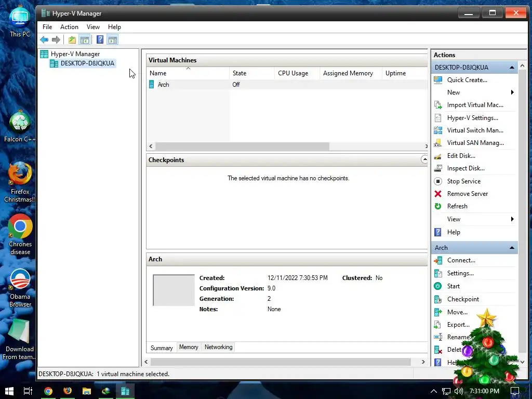
Task: Open Settings action for Arch
Action: 460,273
